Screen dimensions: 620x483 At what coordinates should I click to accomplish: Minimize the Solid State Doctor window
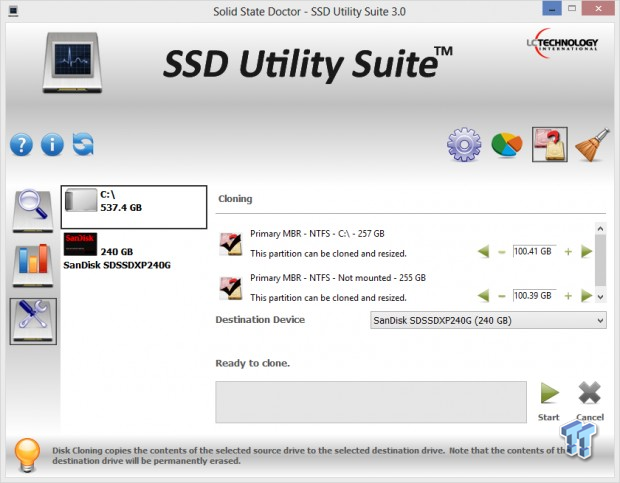click(552, 8)
